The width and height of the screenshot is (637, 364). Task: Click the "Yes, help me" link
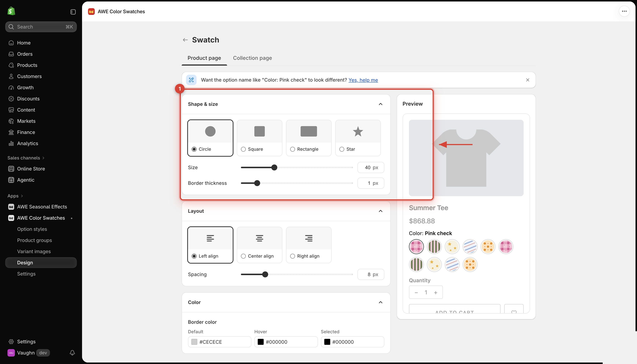coord(363,80)
